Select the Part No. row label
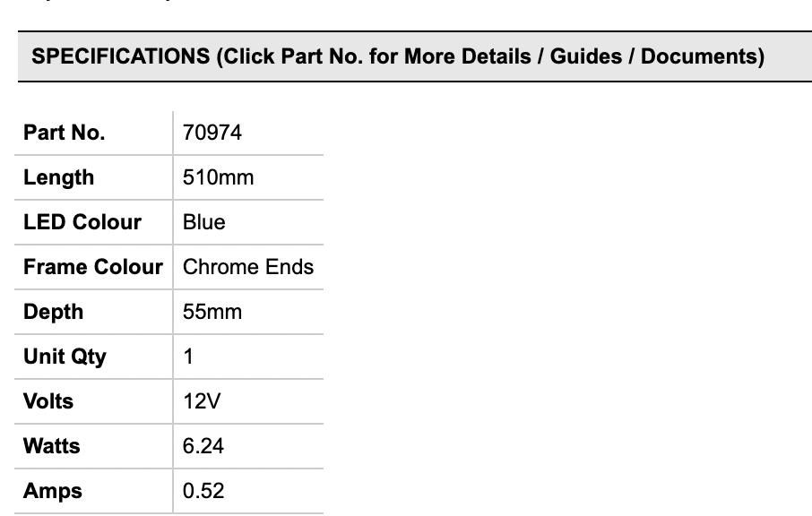812x516 pixels. coord(64,133)
